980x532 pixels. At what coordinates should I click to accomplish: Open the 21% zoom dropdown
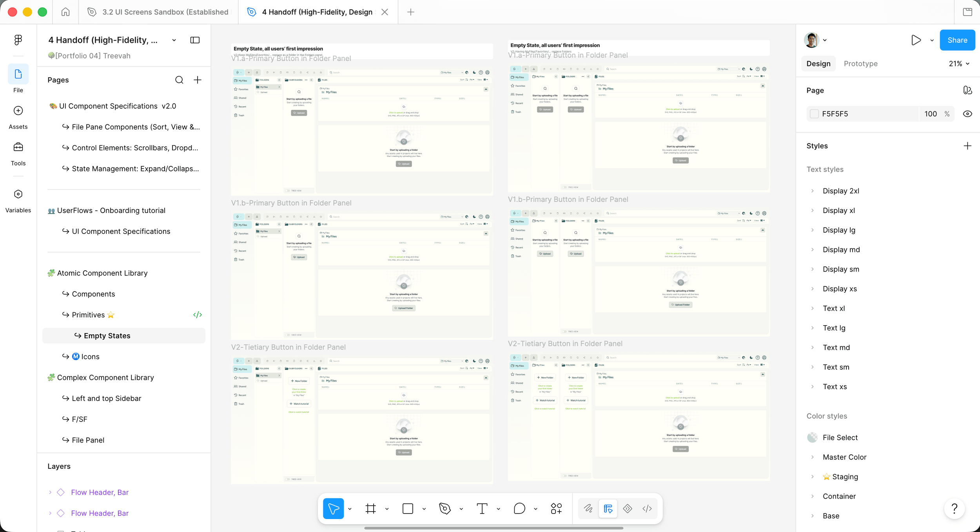pyautogui.click(x=959, y=64)
